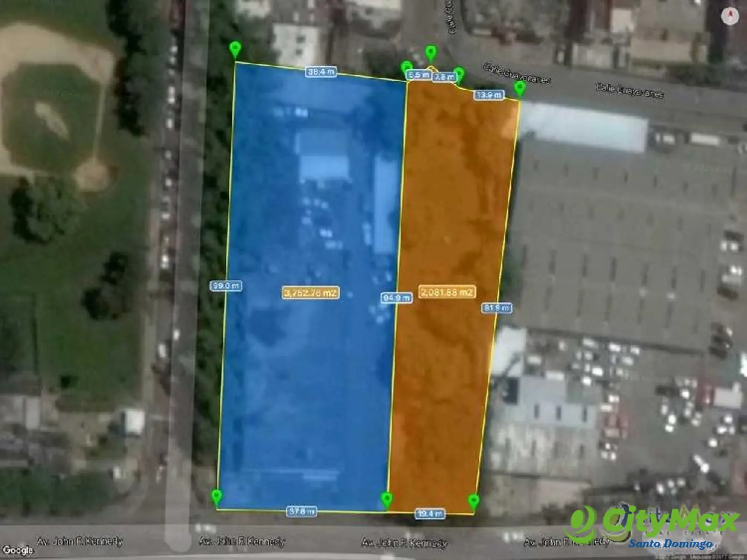Click the compass icon in the map corner
This screenshot has height=560, width=747.
tap(730, 17)
